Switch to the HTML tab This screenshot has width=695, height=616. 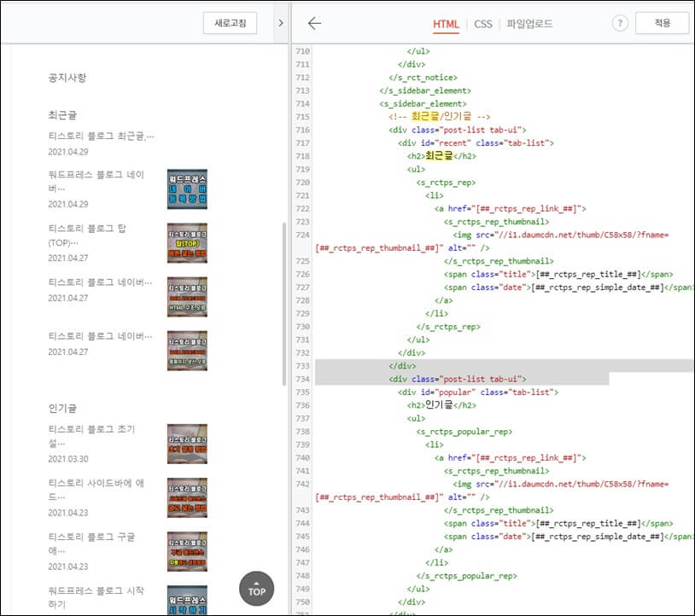pos(446,24)
